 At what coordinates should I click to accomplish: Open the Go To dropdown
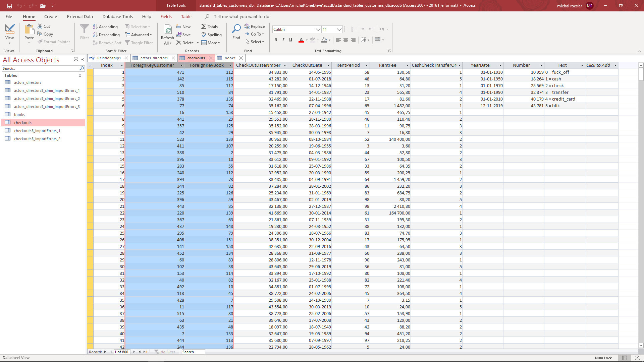click(x=255, y=34)
